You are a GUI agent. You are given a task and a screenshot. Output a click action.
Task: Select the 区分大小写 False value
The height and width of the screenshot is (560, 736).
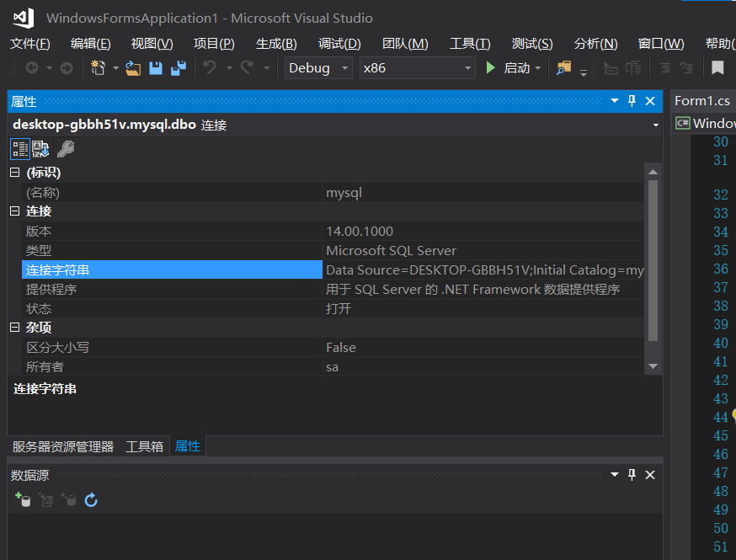[483, 347]
